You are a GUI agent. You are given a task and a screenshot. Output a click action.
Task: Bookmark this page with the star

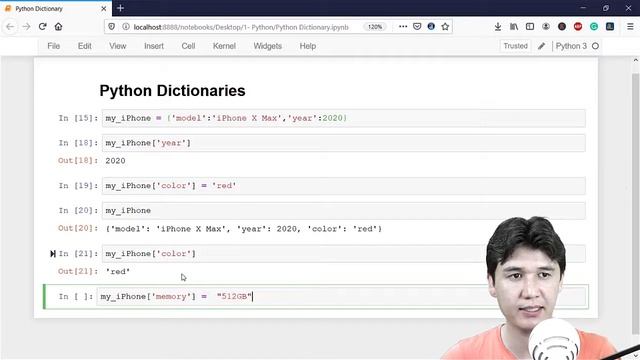click(x=445, y=27)
